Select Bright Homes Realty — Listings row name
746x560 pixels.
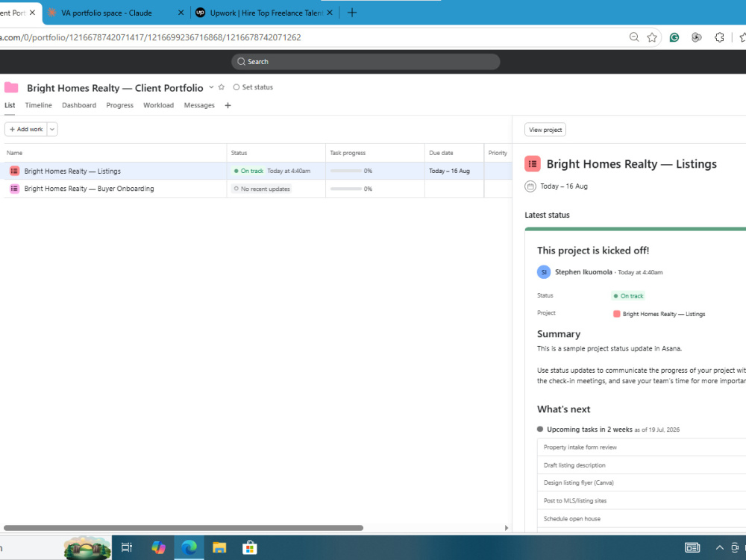[x=72, y=172]
